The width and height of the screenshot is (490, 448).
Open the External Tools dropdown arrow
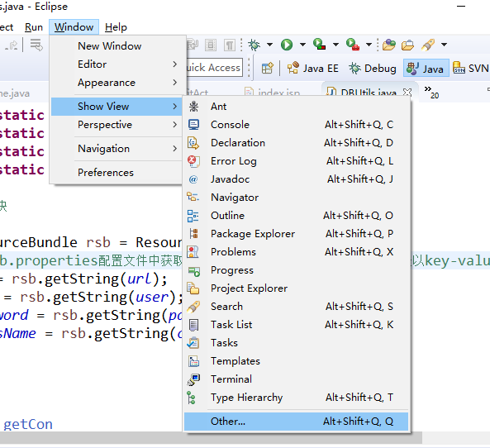click(x=369, y=45)
